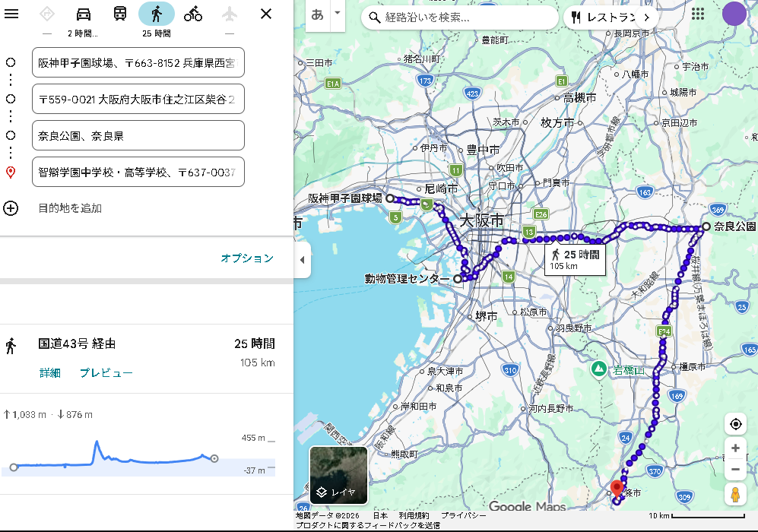The image size is (758, 532).
Task: Click the 奈良公園 waypoint input field
Action: pyautogui.click(x=138, y=135)
